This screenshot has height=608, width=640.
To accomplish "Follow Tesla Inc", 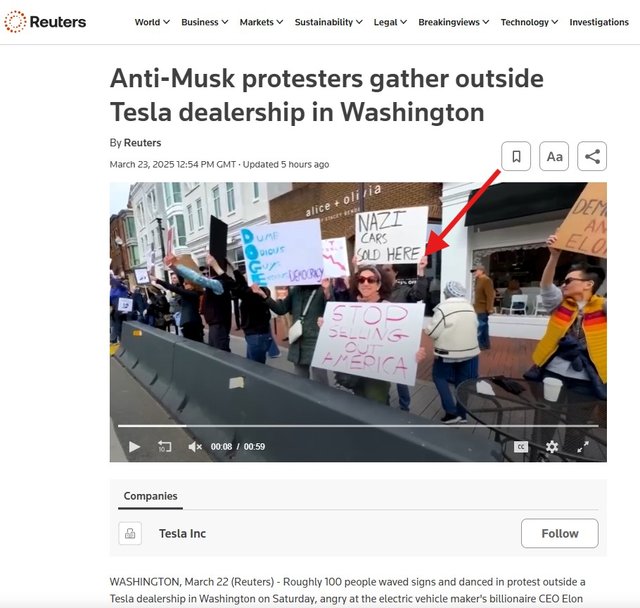I will pos(560,533).
